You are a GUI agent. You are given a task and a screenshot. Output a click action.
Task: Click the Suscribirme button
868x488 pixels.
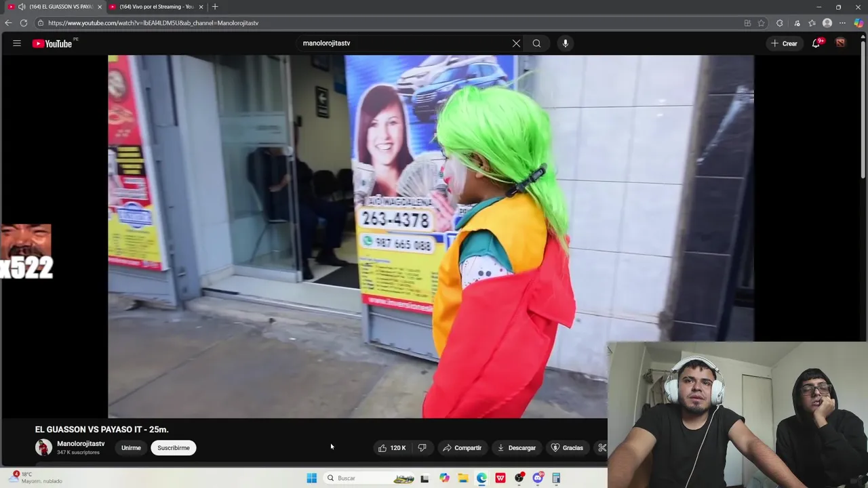point(174,448)
